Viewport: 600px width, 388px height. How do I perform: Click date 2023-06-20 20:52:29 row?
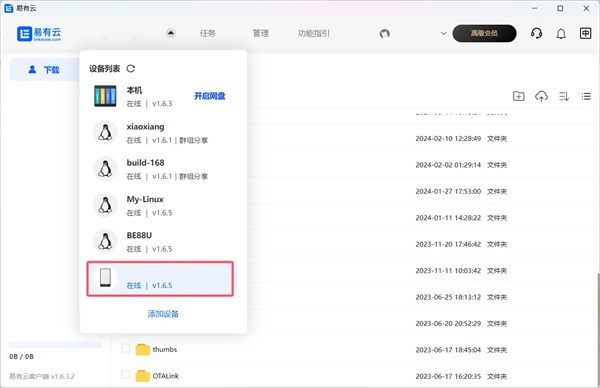coord(448,323)
